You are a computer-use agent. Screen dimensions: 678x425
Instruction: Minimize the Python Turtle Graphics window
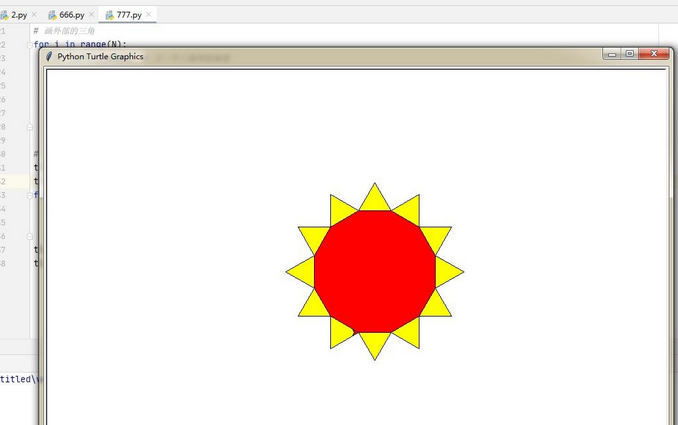pos(611,54)
